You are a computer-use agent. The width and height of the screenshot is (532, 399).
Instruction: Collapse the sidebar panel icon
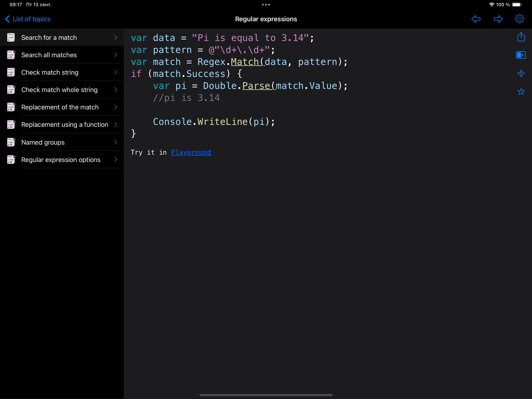coord(521,55)
